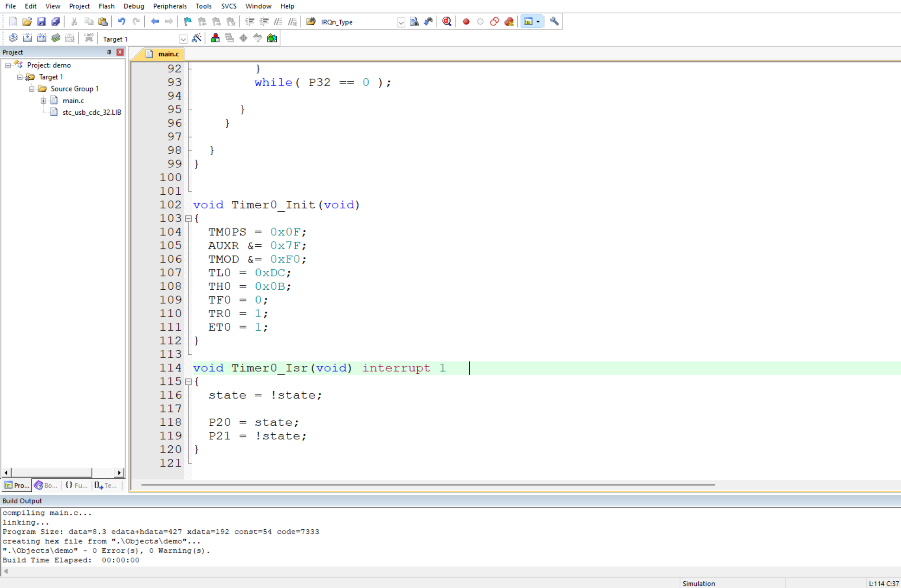Viewport: 901px width, 588px height.
Task: Open the Find in Files binoculars icon
Action: 311,22
